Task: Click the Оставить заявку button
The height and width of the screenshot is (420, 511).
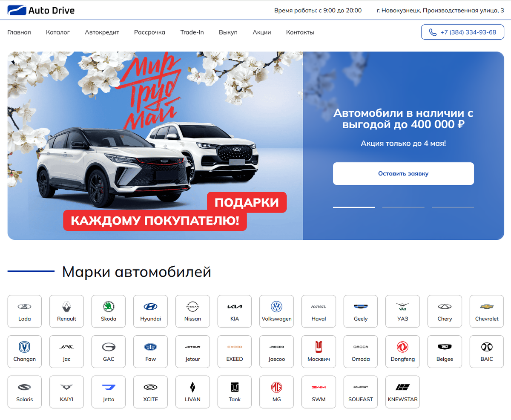Action: coord(403,173)
